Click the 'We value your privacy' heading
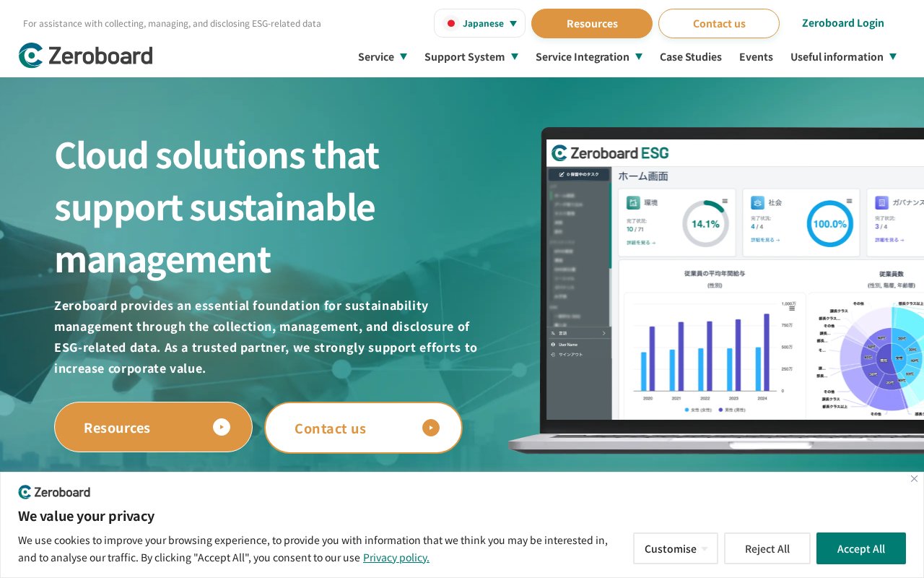 (87, 516)
